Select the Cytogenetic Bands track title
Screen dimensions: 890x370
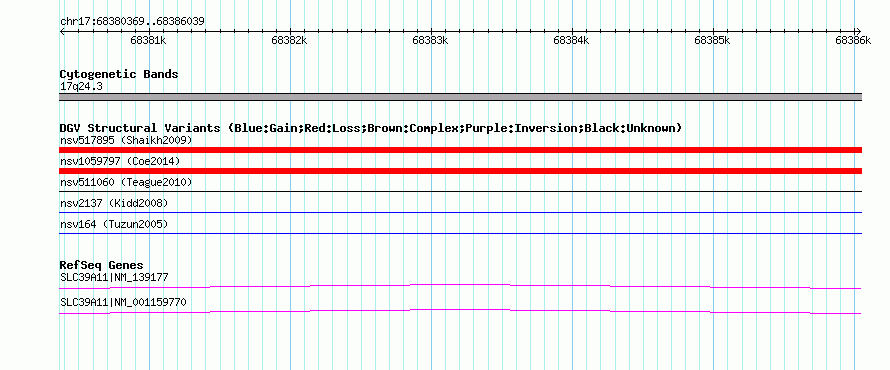pos(119,74)
